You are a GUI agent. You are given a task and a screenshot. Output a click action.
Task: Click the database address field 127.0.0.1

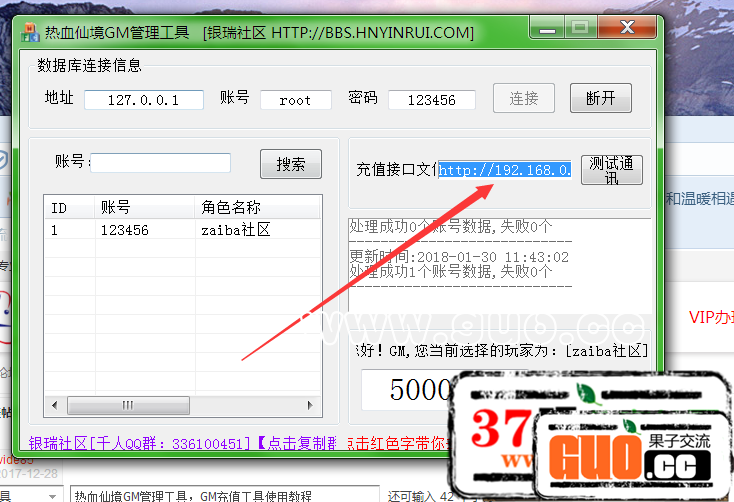tap(143, 100)
